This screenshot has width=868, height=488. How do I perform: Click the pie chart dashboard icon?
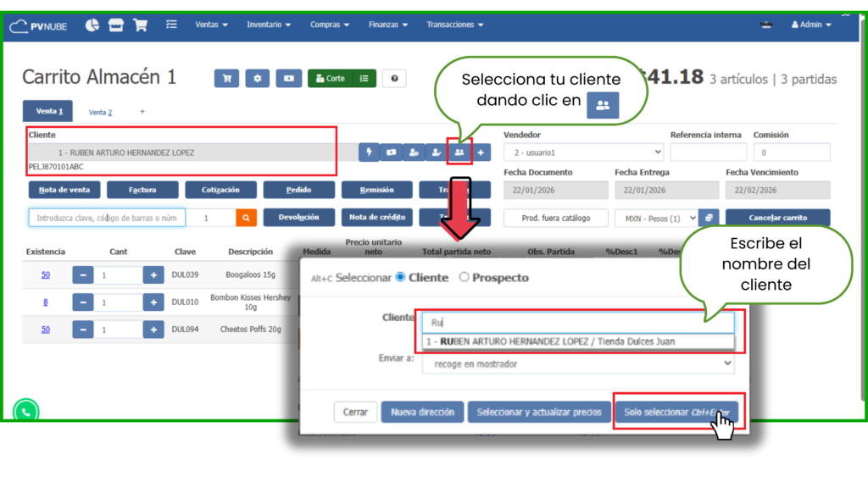pos(92,25)
